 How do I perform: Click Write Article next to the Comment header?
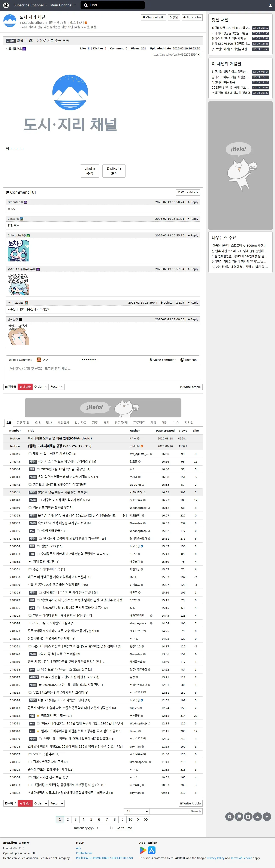tap(188, 192)
